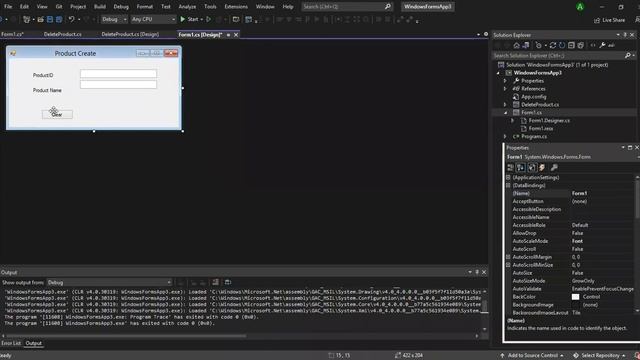This screenshot has width=640, height=360.
Task: Collapse the WindowsFormsApp3 project node
Action: (x=498, y=73)
